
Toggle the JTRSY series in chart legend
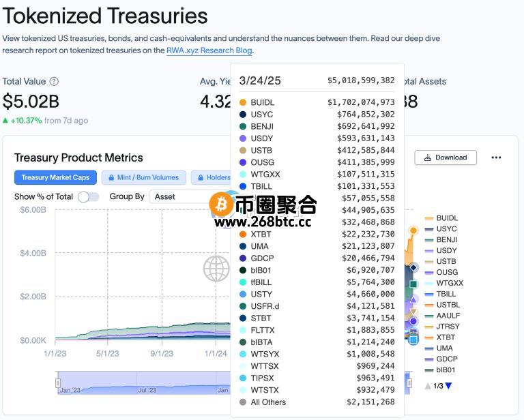click(442, 327)
